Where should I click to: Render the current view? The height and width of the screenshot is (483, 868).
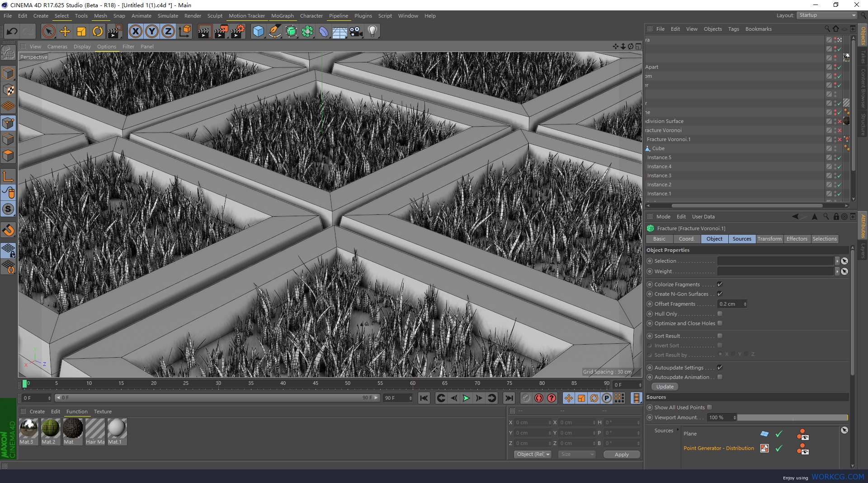204,31
